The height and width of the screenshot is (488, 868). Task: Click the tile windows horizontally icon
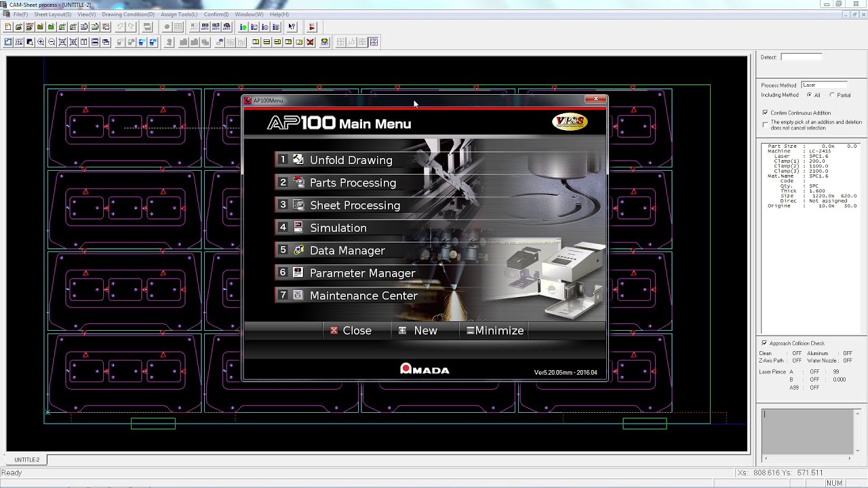coord(95,42)
